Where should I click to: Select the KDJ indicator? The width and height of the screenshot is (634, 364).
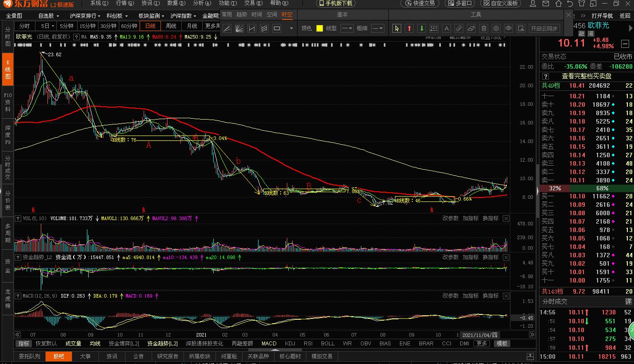(x=290, y=344)
